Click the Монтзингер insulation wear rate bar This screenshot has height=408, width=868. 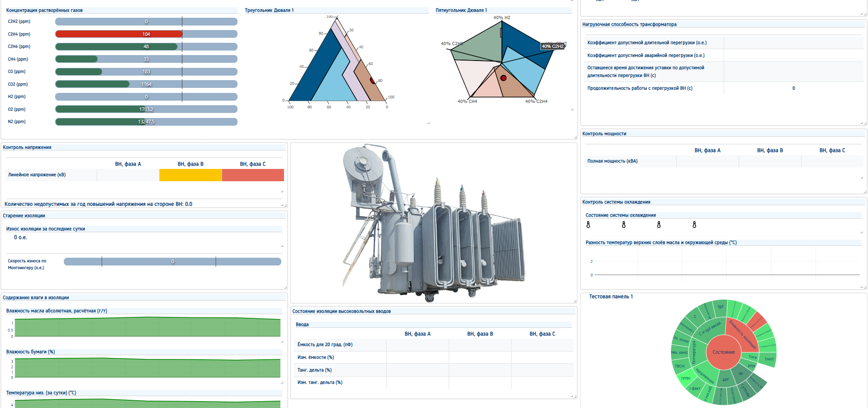[x=172, y=261]
